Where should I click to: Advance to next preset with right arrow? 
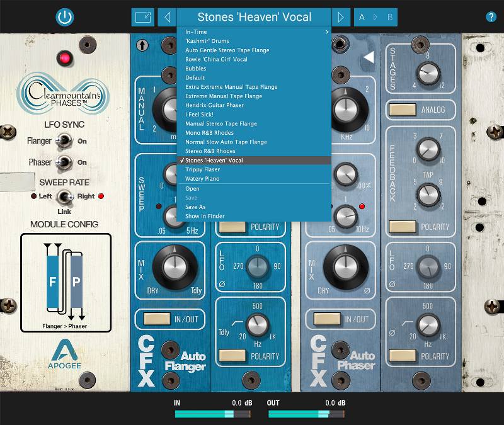341,17
